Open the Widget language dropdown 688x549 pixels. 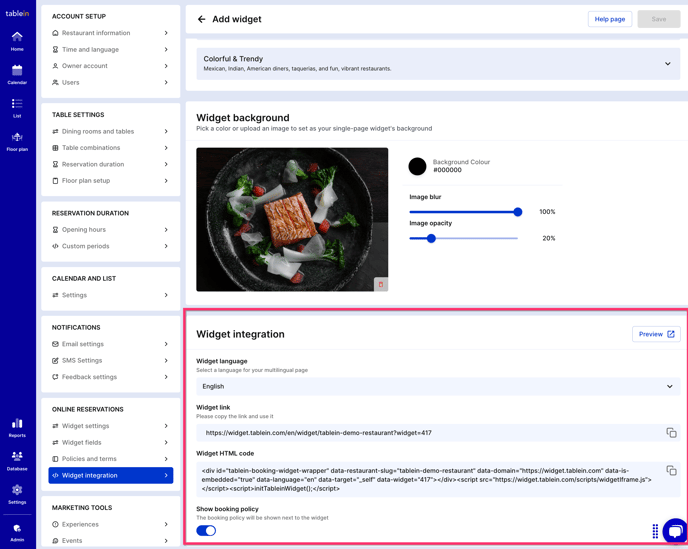click(438, 386)
